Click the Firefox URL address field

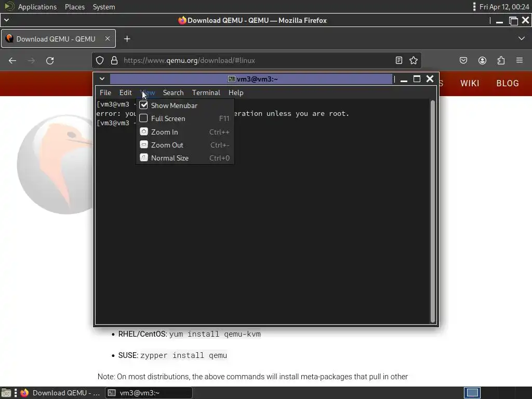click(x=257, y=60)
